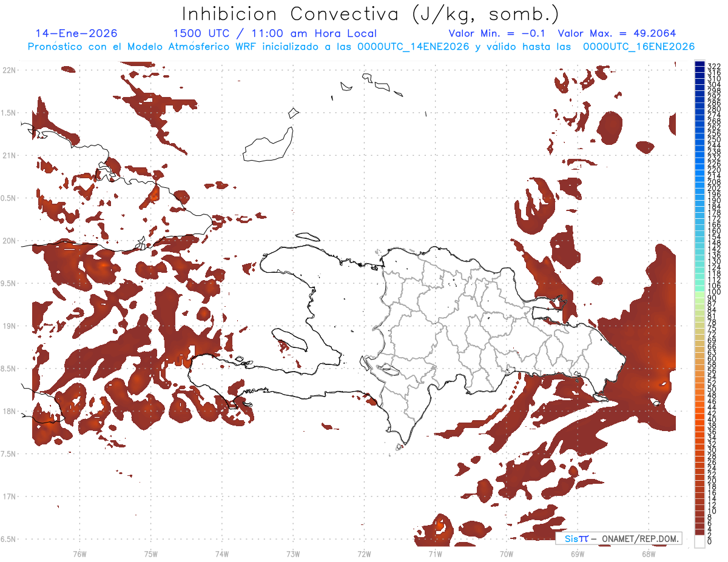Image resolution: width=728 pixels, height=562 pixels.
Task: Click the '17N' latitude label
Action: coord(8,497)
